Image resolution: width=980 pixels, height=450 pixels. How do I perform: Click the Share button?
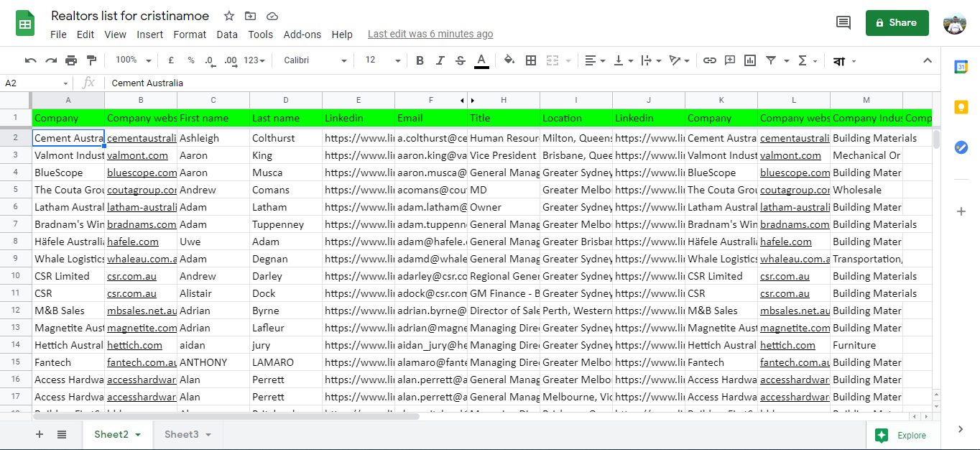(x=897, y=22)
